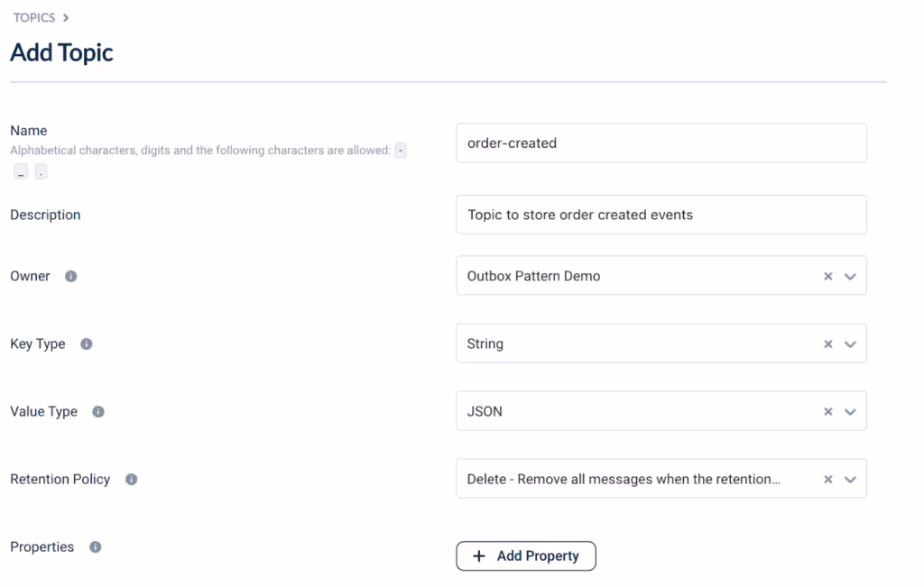Click the Name field label
924x587 pixels.
coord(28,131)
